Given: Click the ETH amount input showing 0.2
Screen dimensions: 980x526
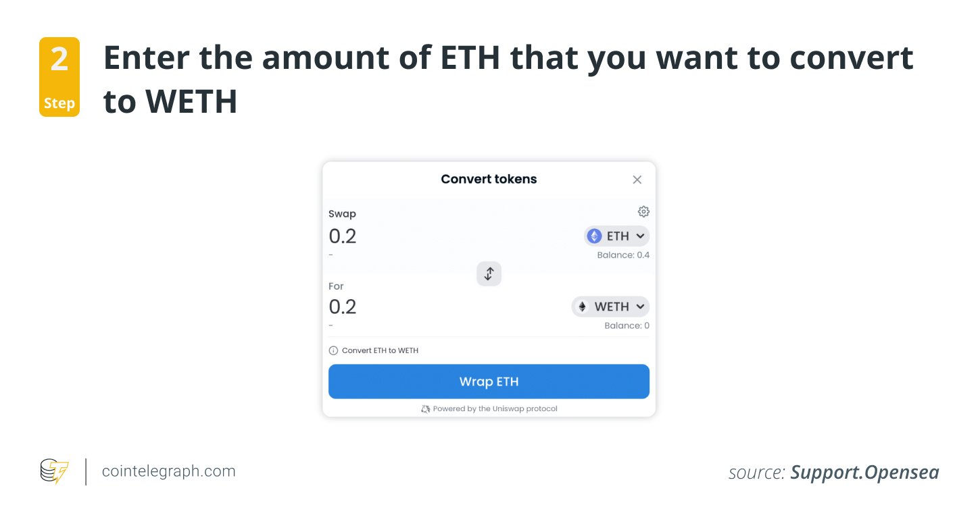Looking at the screenshot, I should point(342,236).
